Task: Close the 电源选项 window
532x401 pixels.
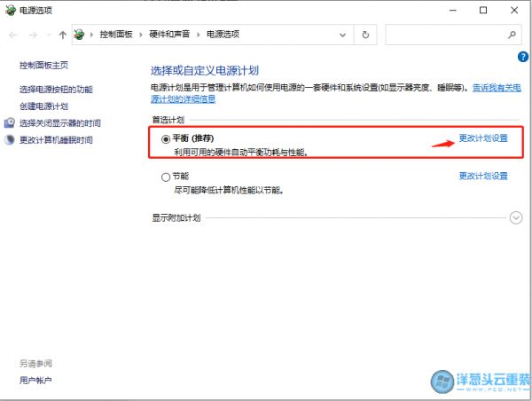Action: [514, 10]
